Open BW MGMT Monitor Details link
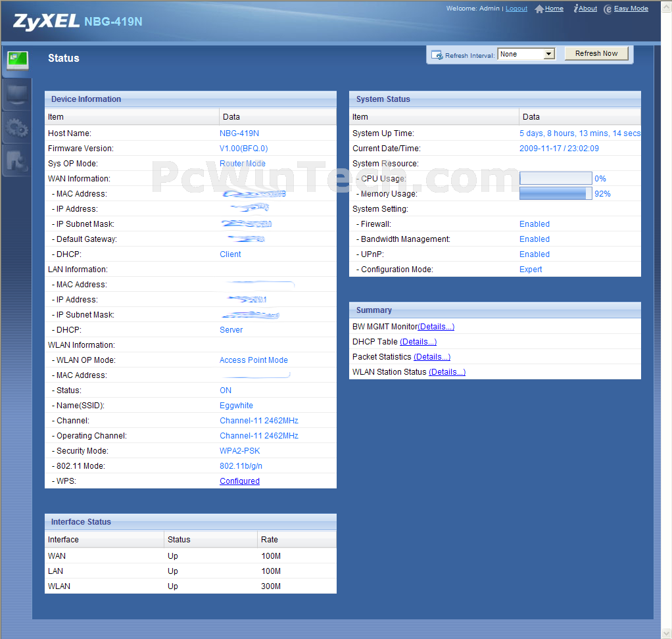 pos(436,327)
